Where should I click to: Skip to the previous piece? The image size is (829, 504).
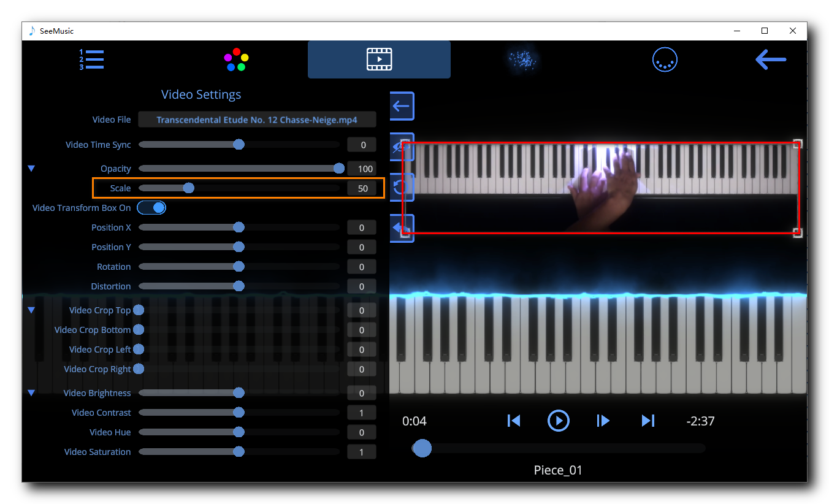pyautogui.click(x=514, y=421)
